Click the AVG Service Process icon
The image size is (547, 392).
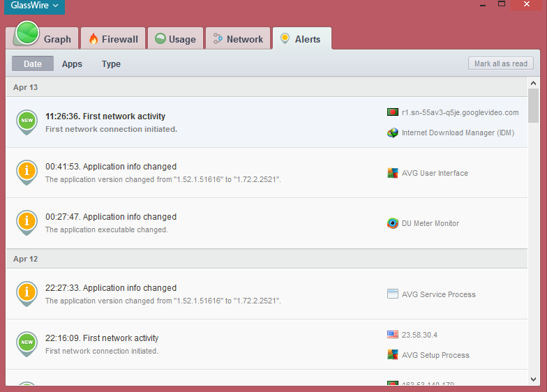point(392,294)
